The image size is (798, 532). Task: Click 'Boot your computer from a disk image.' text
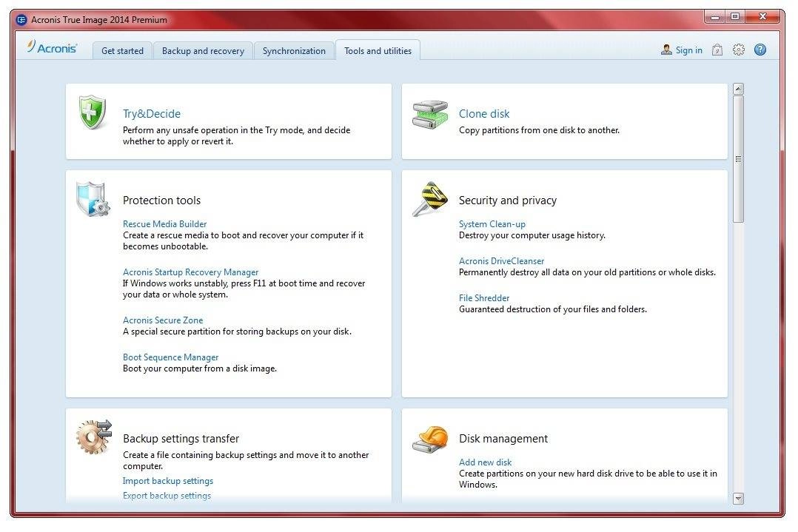click(200, 368)
